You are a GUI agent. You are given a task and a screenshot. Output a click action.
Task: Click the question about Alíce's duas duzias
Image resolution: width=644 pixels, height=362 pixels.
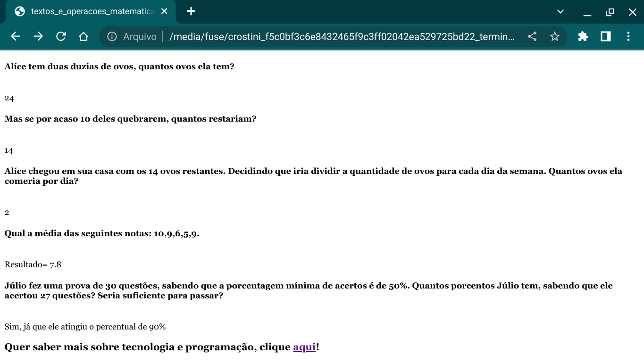[119, 66]
